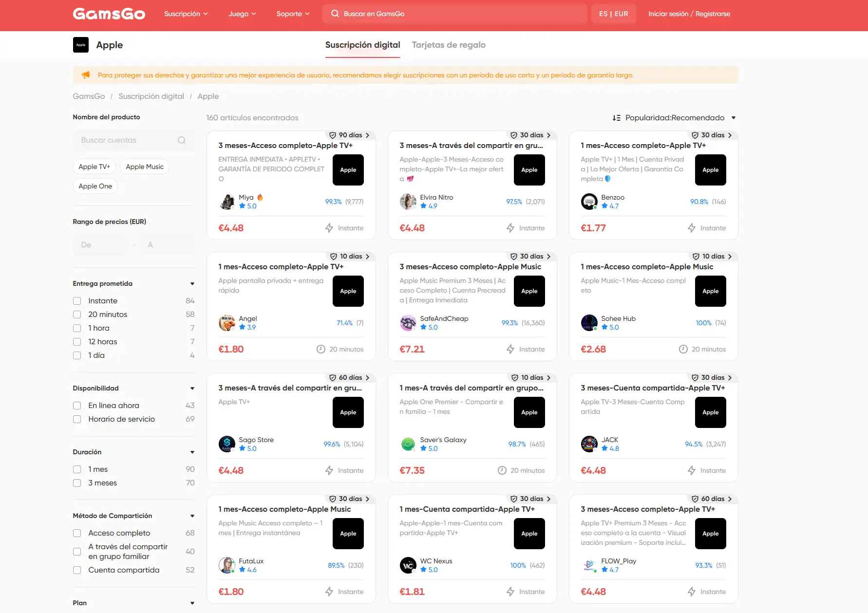The image size is (868, 613).
Task: Open the Juego dropdown menu
Action: (x=242, y=14)
